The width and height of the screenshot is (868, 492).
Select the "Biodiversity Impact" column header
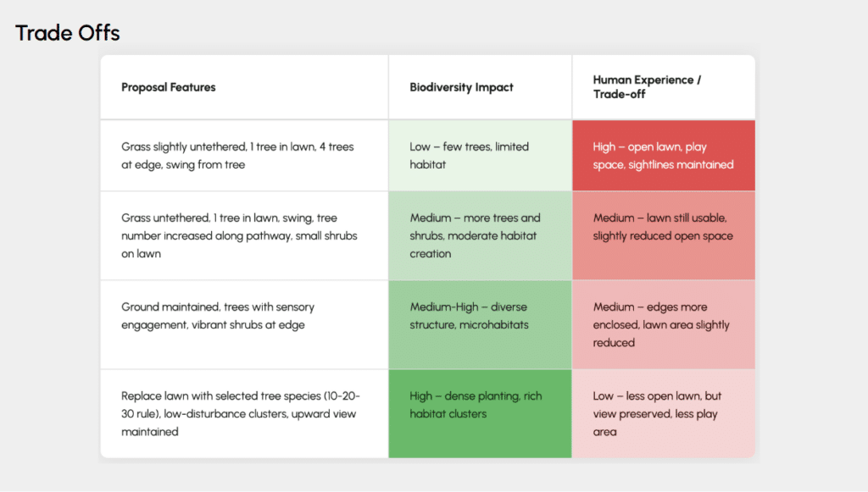[x=461, y=87]
